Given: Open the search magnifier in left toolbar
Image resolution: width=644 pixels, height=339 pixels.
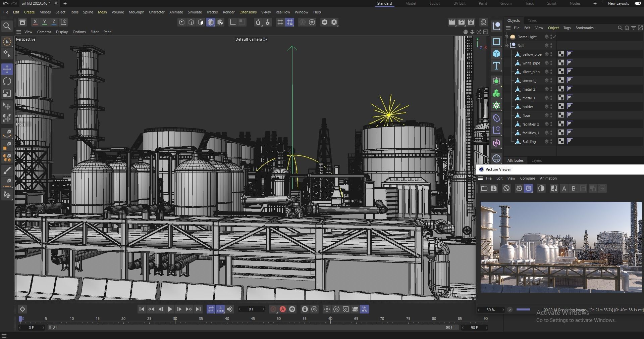Looking at the screenshot, I should (7, 26).
